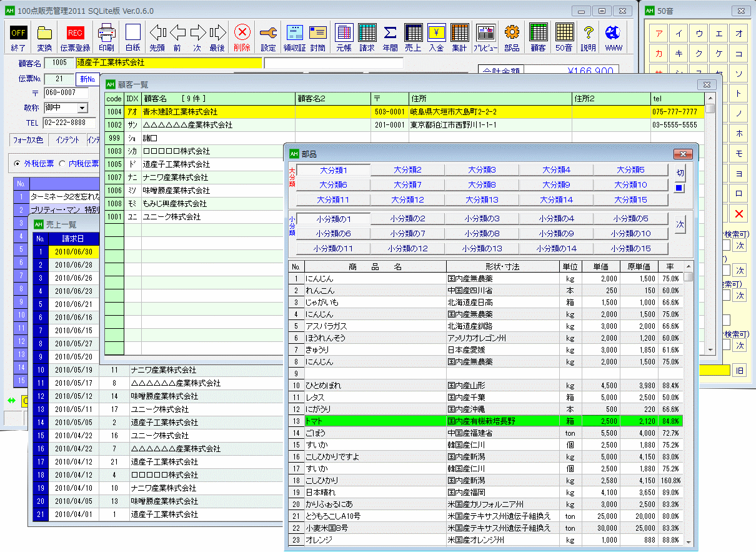Image resolution: width=756 pixels, height=552 pixels.
Task: Click the 年間 sigma icon
Action: [390, 38]
